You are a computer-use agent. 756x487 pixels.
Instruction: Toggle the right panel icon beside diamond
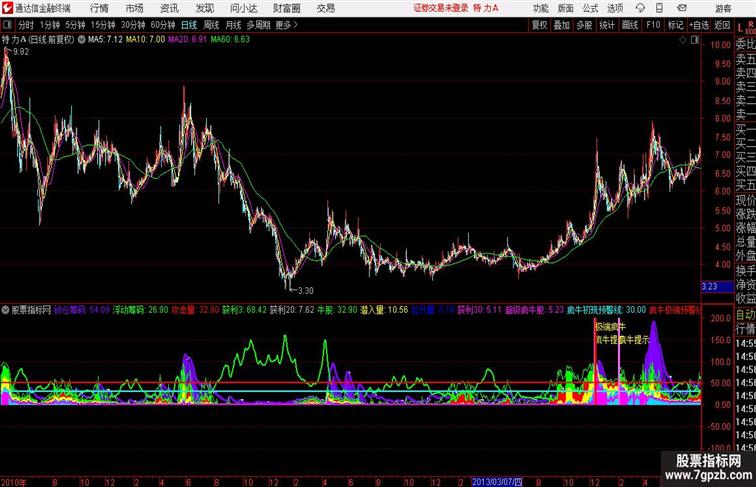(x=695, y=40)
